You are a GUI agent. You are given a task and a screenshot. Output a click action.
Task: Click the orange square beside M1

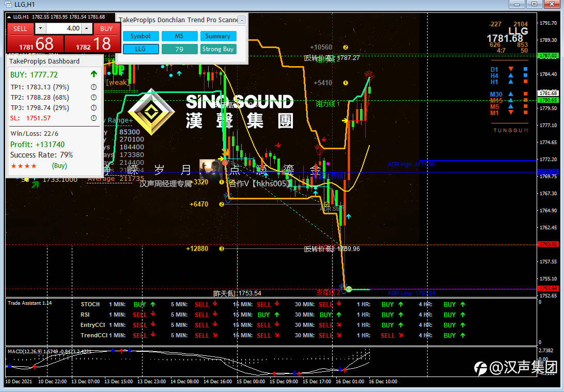525,113
